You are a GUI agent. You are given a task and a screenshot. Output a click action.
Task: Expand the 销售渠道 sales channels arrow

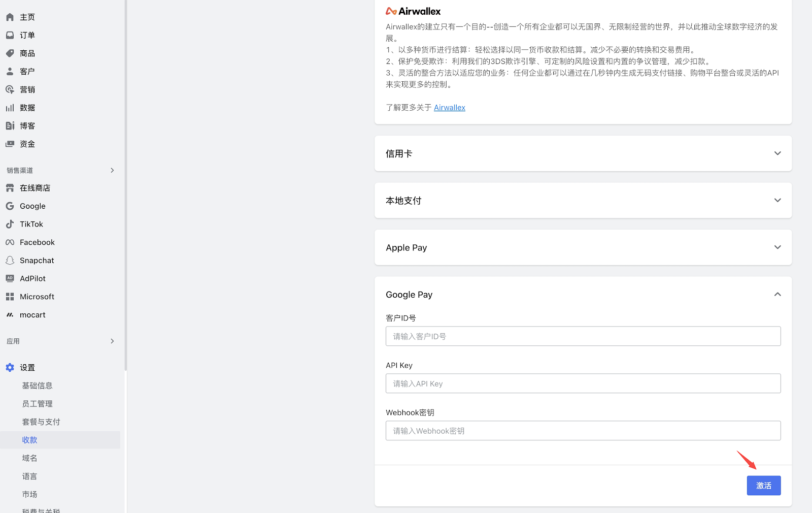click(112, 170)
